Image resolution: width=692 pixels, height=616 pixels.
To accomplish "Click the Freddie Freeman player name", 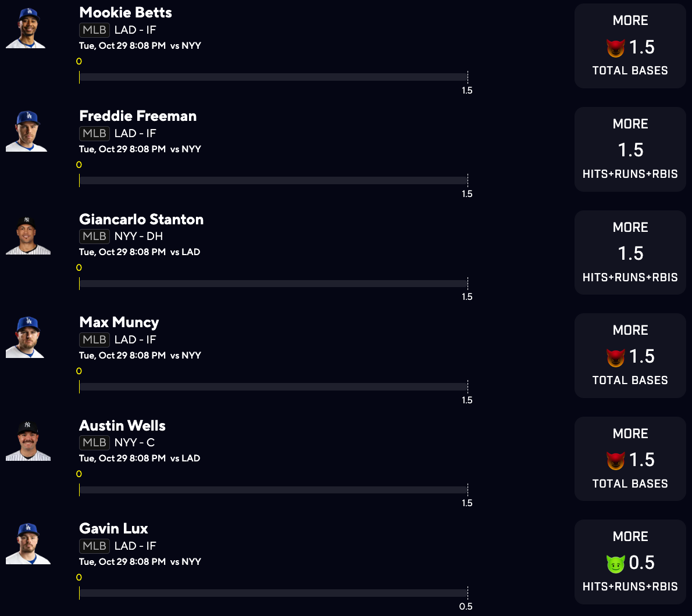I will (138, 116).
